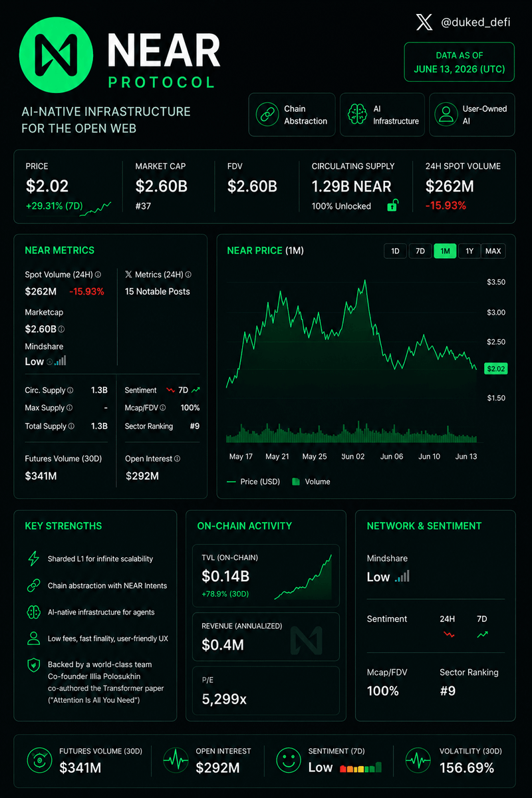The image size is (532, 798).
Task: Click the lightning bolt Sharded L1 icon
Action: coord(33,559)
